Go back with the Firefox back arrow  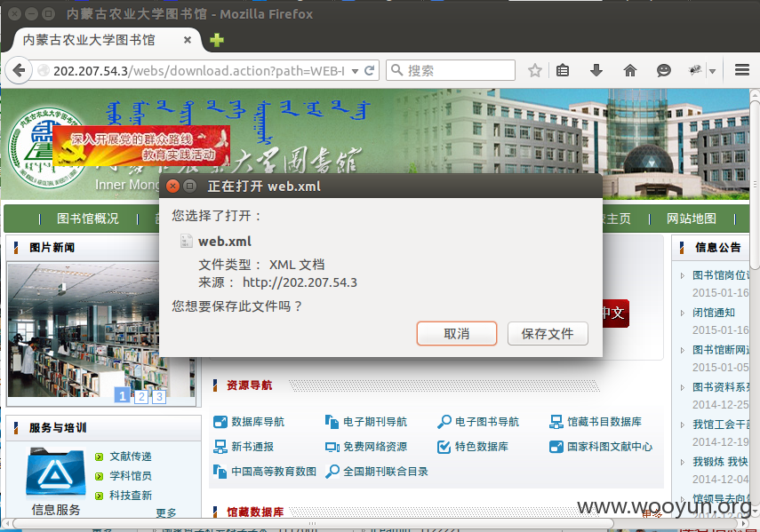[x=19, y=71]
